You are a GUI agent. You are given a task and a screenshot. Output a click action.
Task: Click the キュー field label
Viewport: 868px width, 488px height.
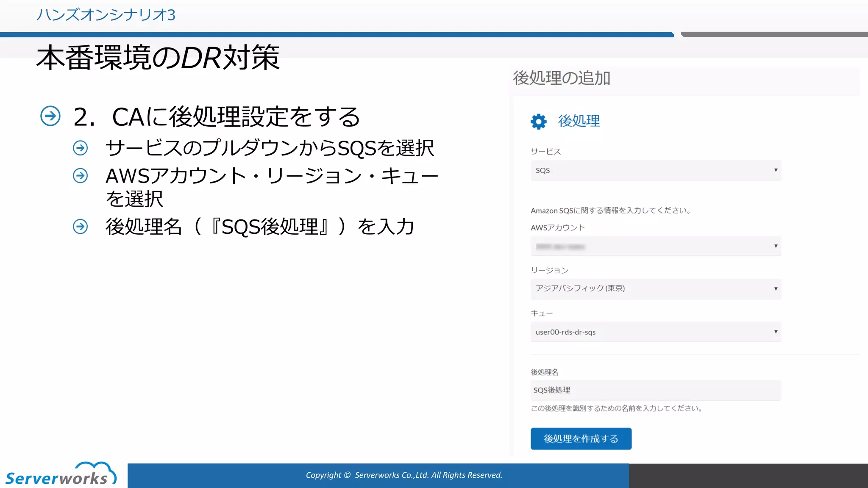click(x=542, y=313)
